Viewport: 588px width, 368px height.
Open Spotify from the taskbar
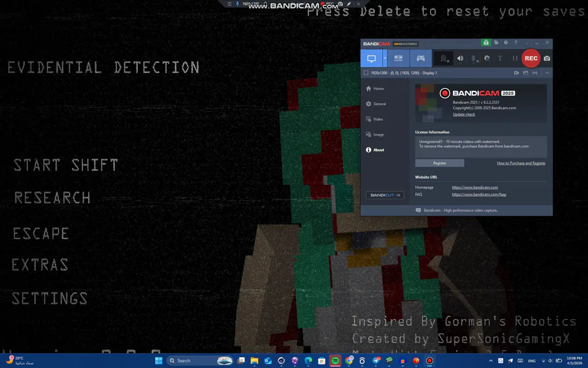335,361
